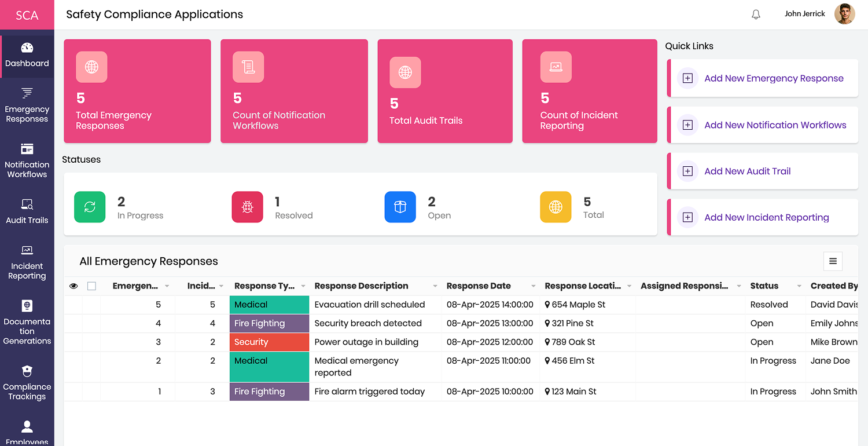Click the SCA logo in the top bar
This screenshot has height=446, width=868.
coord(27,14)
